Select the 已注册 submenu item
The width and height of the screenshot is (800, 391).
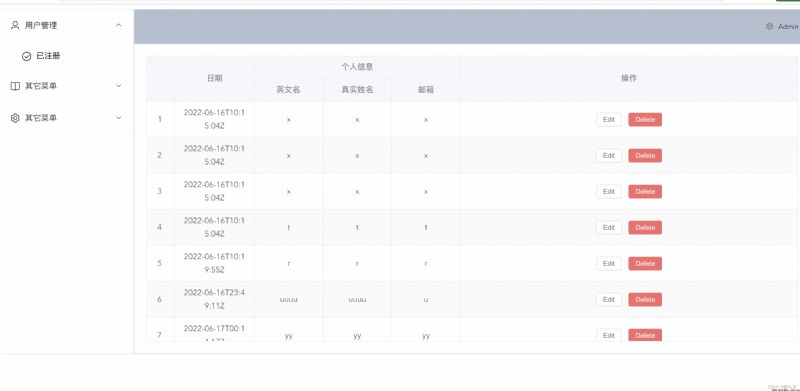coord(48,56)
